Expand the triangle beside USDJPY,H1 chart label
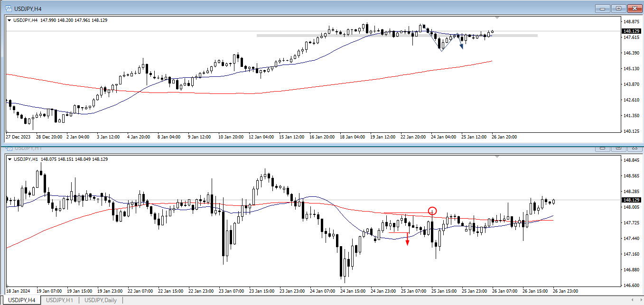The width and height of the screenshot is (644, 305). 9,159
